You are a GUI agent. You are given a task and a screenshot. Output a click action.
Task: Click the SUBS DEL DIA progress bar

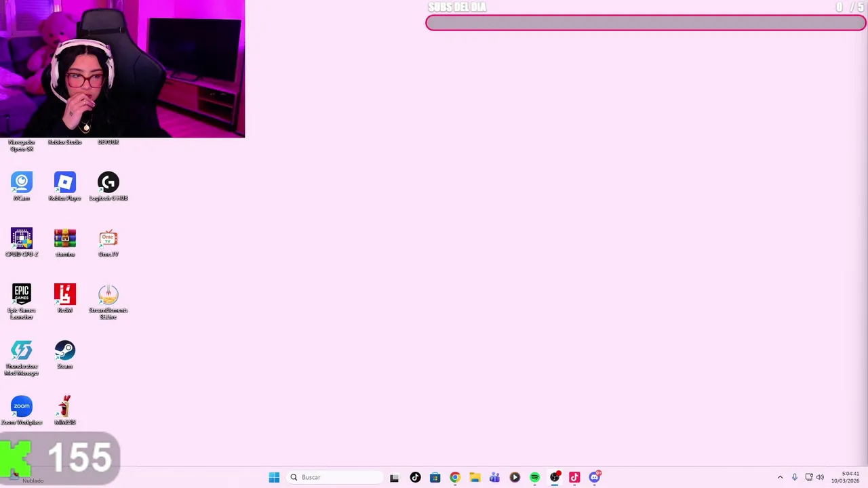tap(646, 23)
